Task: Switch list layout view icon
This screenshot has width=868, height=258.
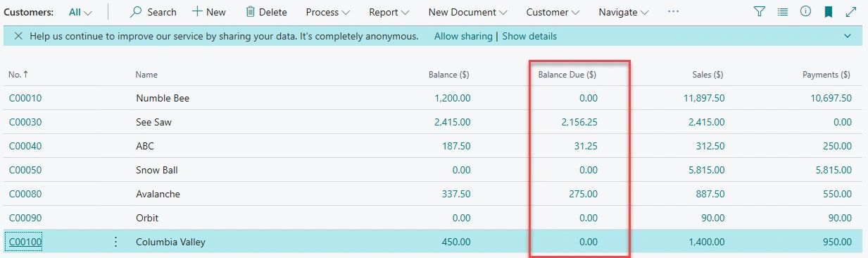Action: (x=783, y=12)
